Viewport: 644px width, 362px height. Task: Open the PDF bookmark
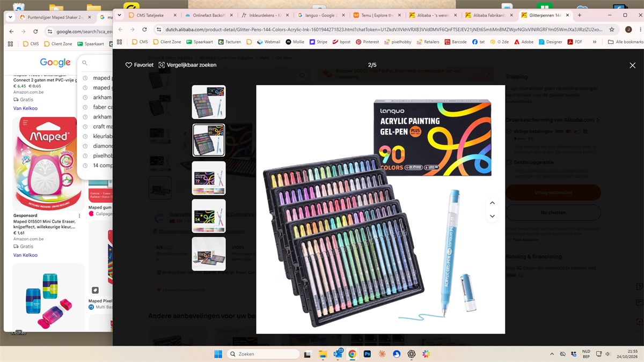[x=575, y=42]
